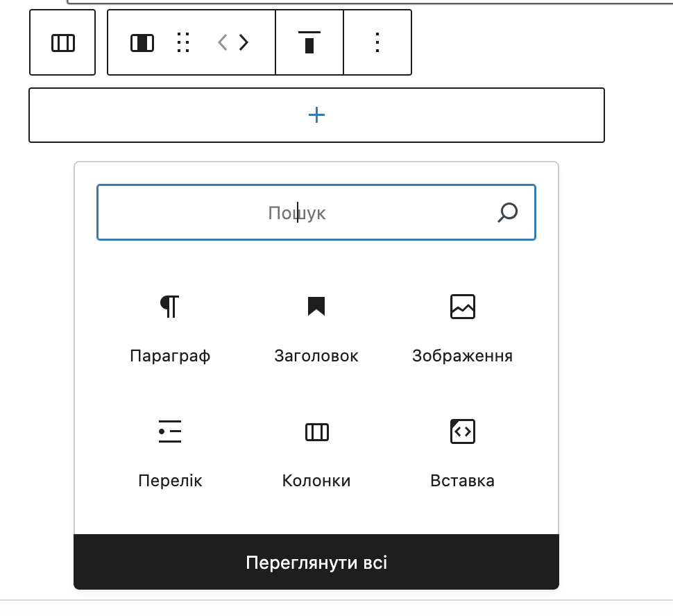Click the Колонки text label

coord(316,481)
